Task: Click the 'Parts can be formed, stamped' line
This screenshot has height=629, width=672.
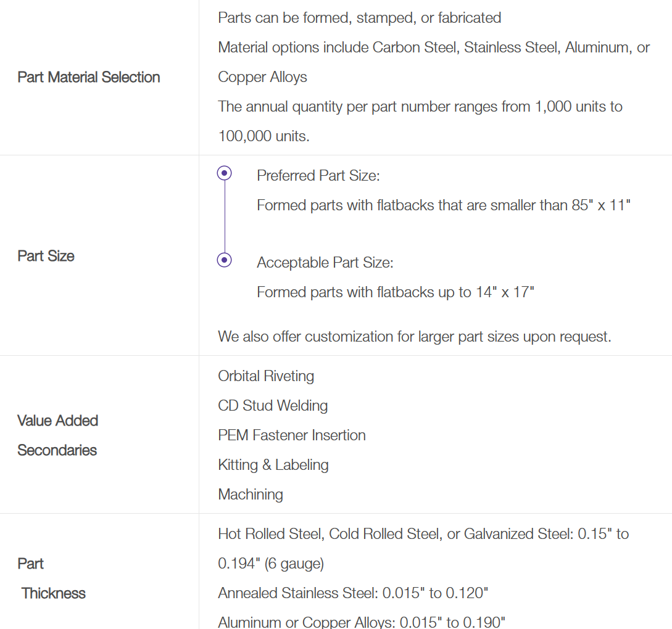Action: pyautogui.click(x=359, y=18)
